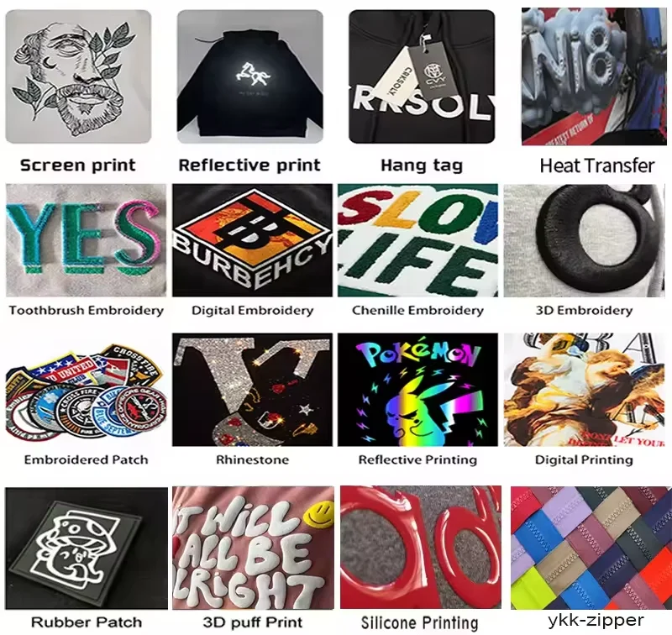Choose the colorful ykk-zipper swatches image
Screen dimensions: 672x635
[x=591, y=548]
